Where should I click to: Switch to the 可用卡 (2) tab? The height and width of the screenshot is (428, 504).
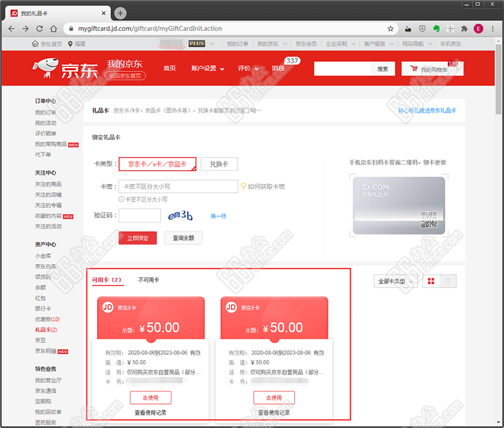pyautogui.click(x=106, y=280)
